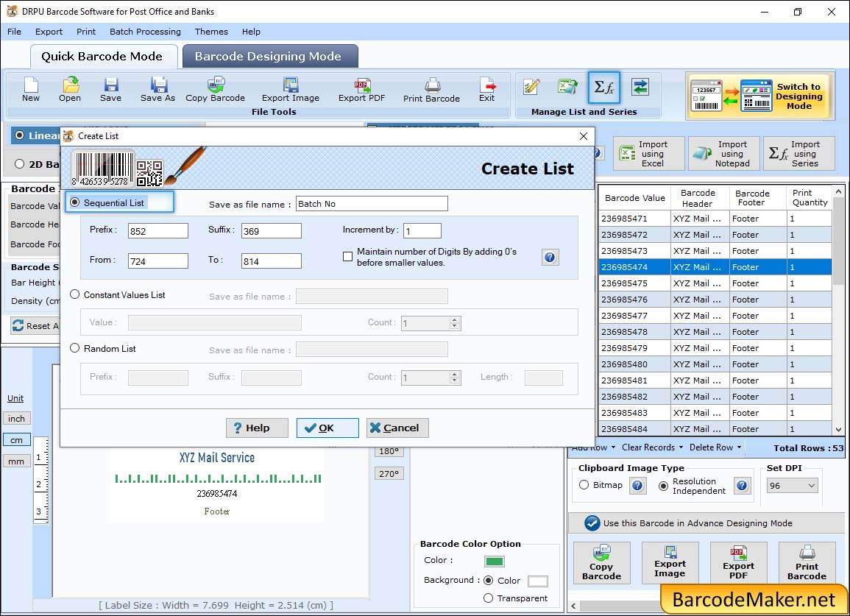Click help icon next to Resolution Independent

[x=742, y=485]
